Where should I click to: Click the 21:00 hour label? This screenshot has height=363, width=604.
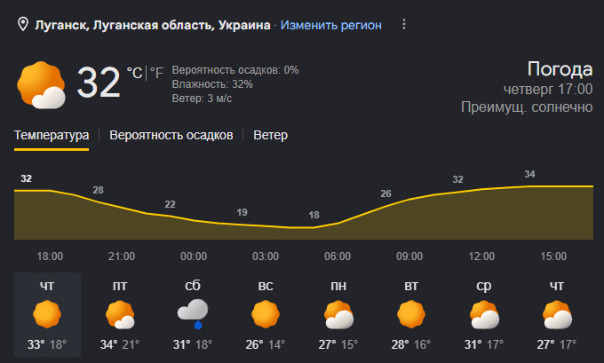tap(122, 256)
